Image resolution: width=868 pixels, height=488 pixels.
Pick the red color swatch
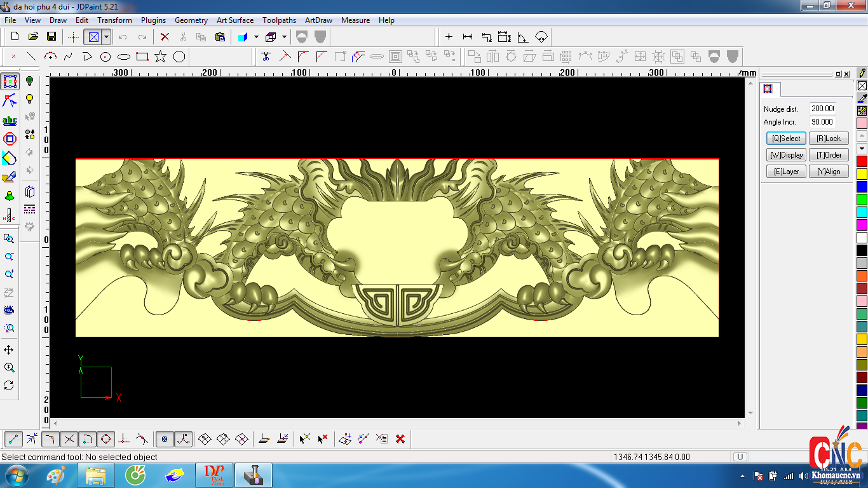(862, 161)
